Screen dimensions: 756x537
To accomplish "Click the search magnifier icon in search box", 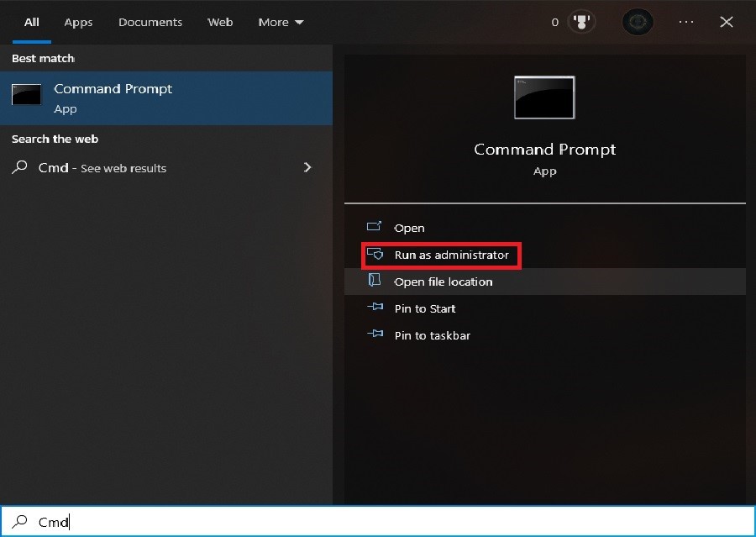I will coord(20,522).
